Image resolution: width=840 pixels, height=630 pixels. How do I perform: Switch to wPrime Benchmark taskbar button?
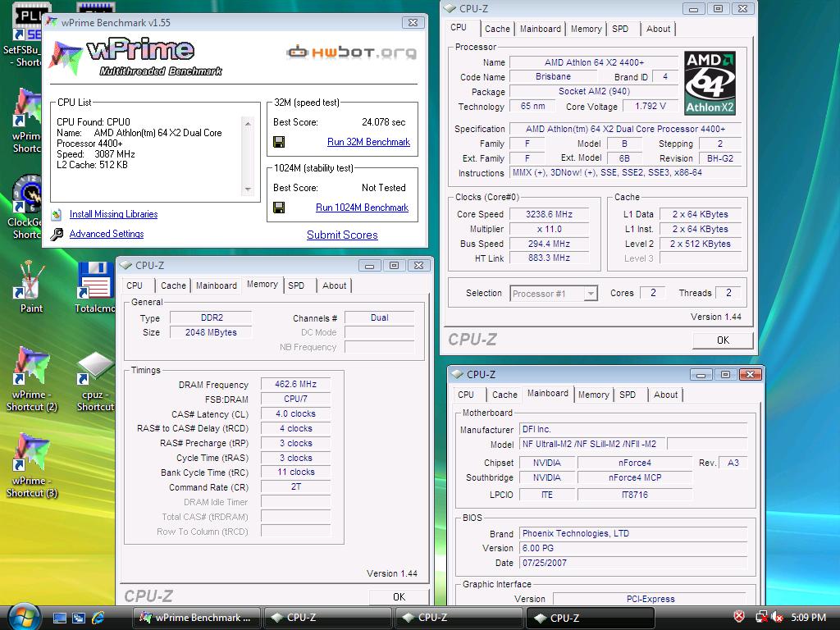point(199,618)
